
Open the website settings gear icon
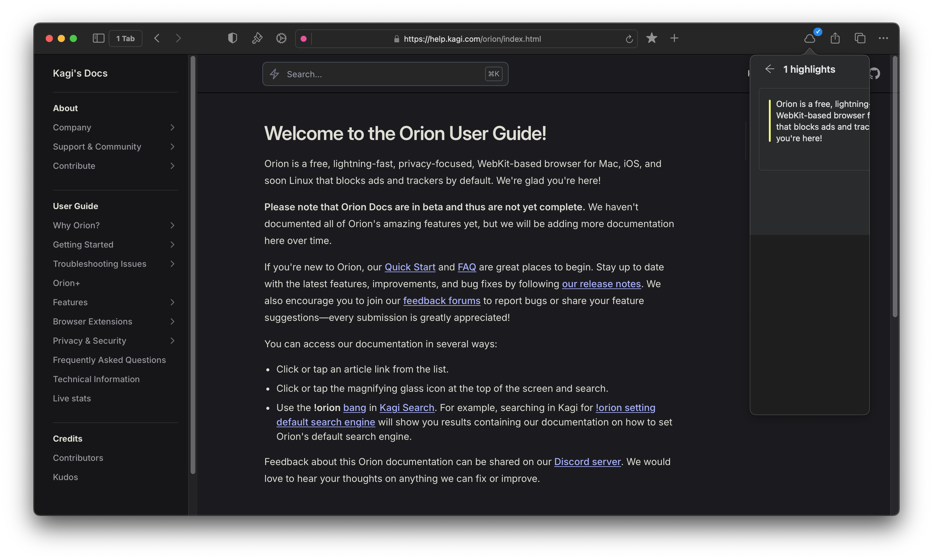click(281, 38)
